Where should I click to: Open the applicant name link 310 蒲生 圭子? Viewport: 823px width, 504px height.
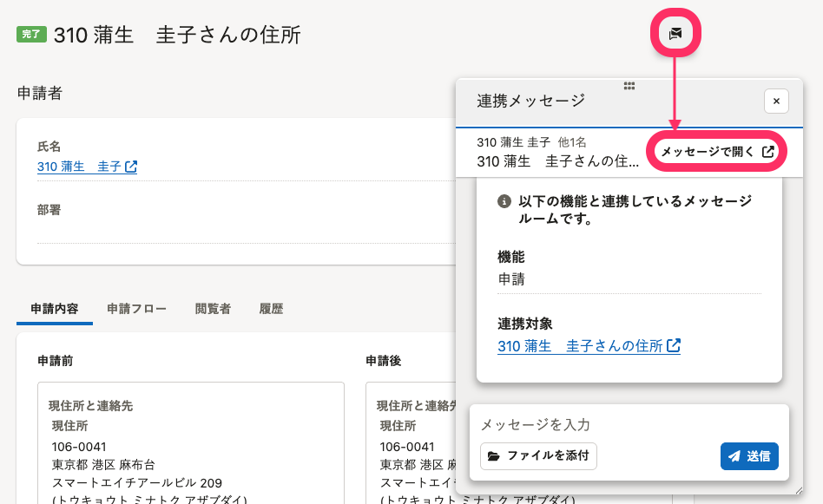pos(79,167)
